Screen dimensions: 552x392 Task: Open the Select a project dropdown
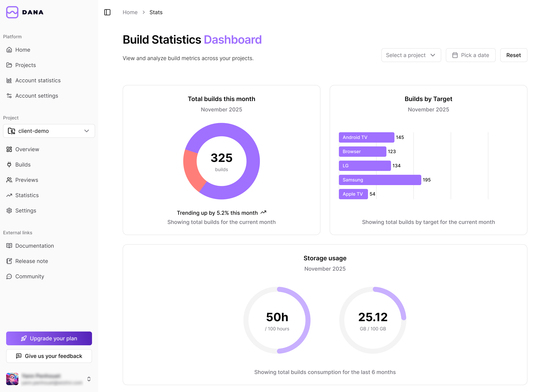pos(411,55)
